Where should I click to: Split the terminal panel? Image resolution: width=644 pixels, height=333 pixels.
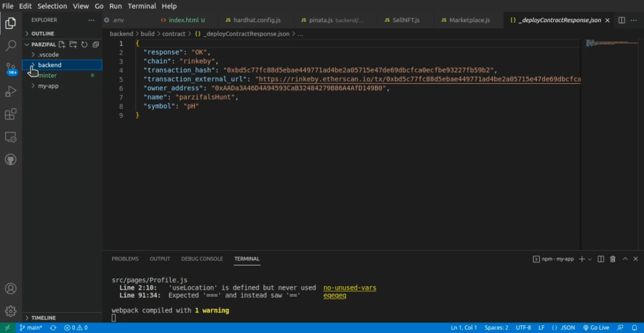601,259
